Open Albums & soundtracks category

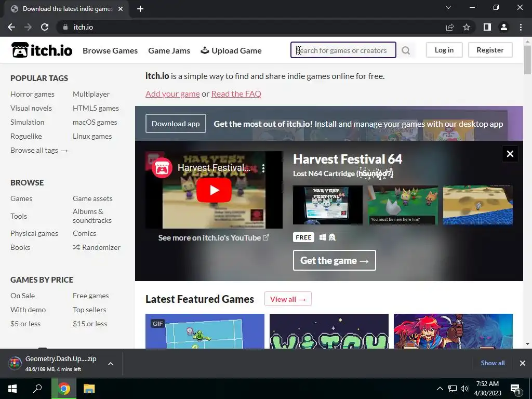tap(92, 216)
